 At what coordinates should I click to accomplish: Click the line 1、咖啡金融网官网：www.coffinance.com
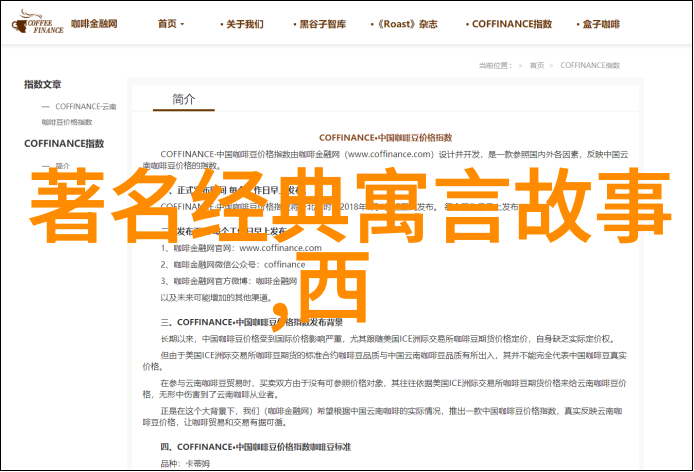pyautogui.click(x=241, y=248)
